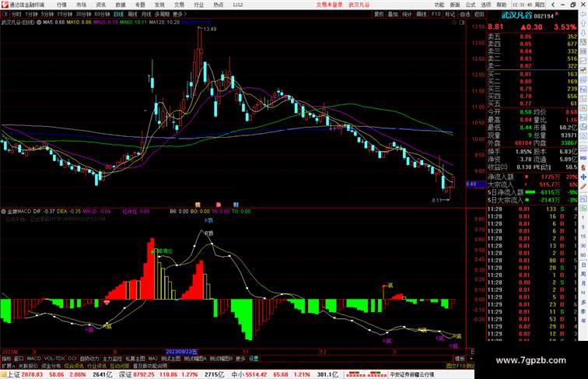
Task: Click the 统计 statistics button
Action: [x=408, y=14]
